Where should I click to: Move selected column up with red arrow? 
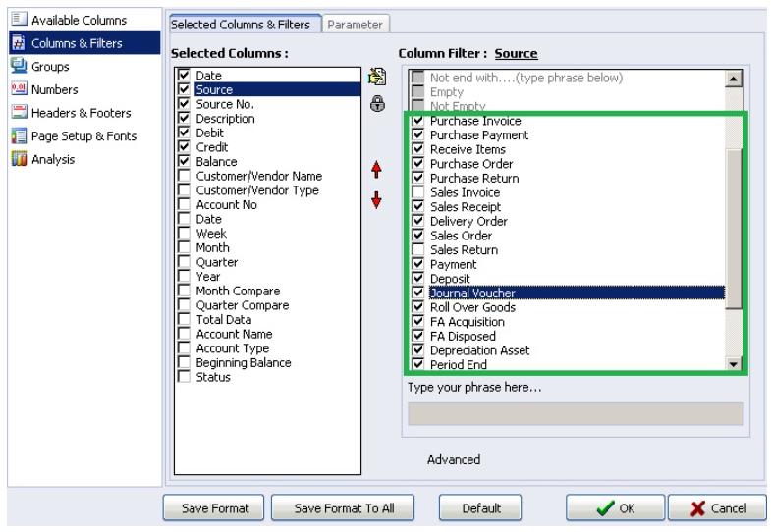[x=376, y=170]
